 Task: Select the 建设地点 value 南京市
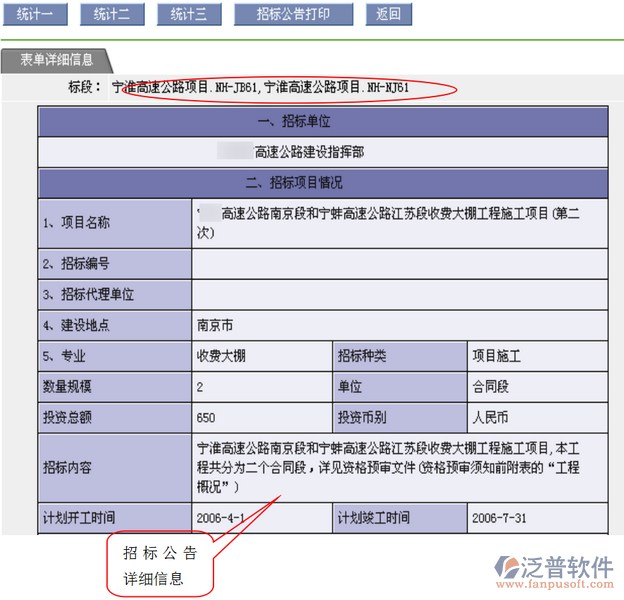point(215,326)
